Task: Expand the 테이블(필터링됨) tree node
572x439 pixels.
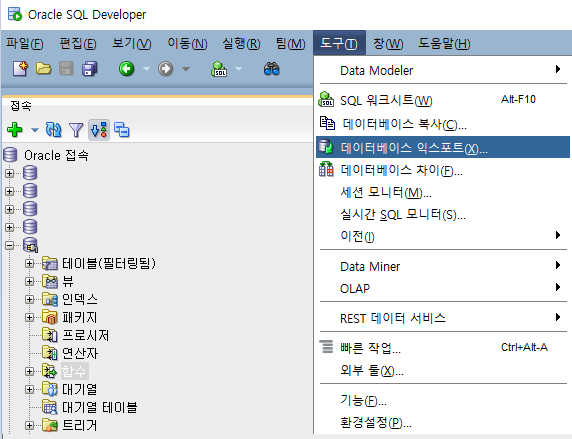Action: 30,263
